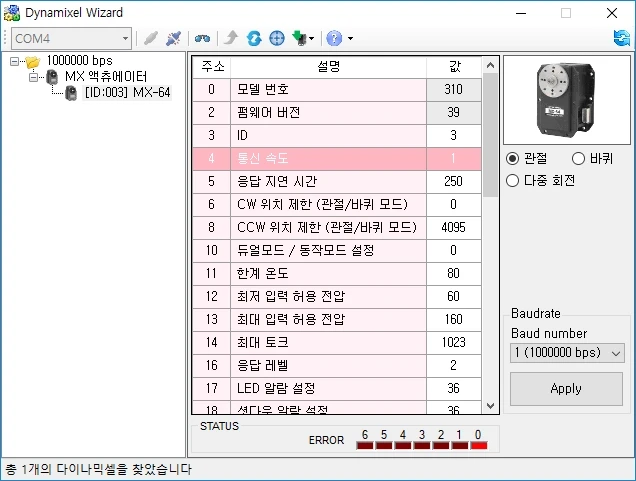This screenshot has height=481, width=636.
Task: Click the help question mark icon
Action: click(334, 38)
